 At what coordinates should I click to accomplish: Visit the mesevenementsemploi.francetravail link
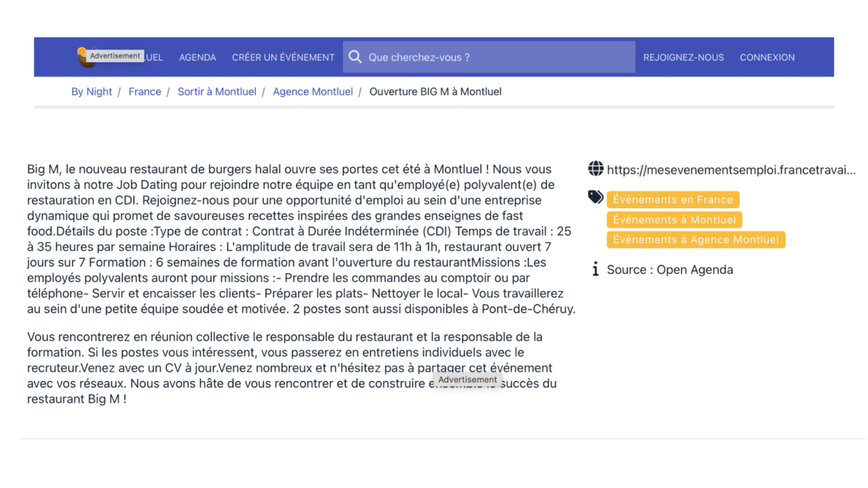pos(731,170)
